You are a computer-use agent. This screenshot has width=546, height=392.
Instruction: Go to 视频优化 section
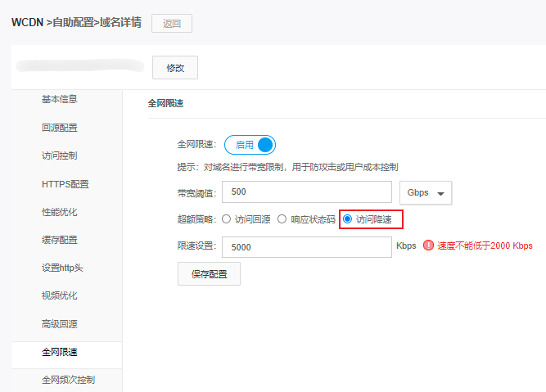[x=60, y=295]
